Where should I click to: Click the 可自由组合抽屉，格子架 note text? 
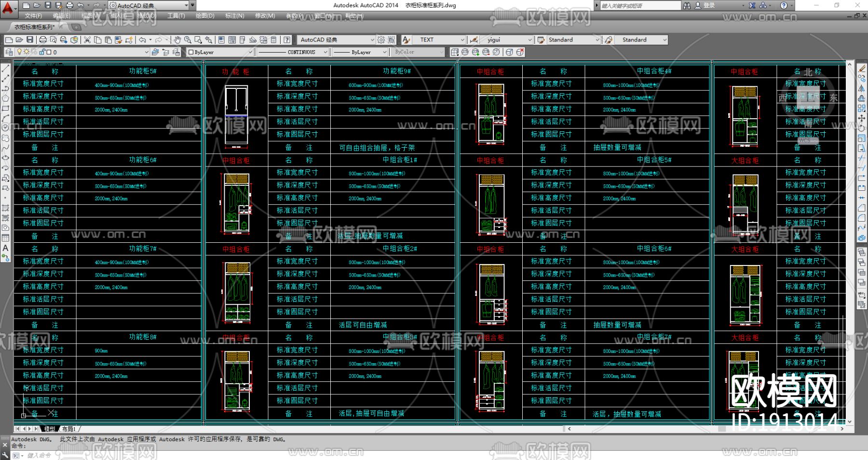coord(377,148)
